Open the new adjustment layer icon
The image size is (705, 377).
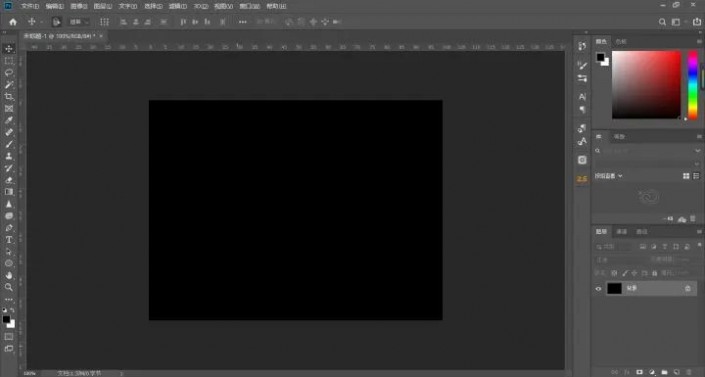coord(652,373)
